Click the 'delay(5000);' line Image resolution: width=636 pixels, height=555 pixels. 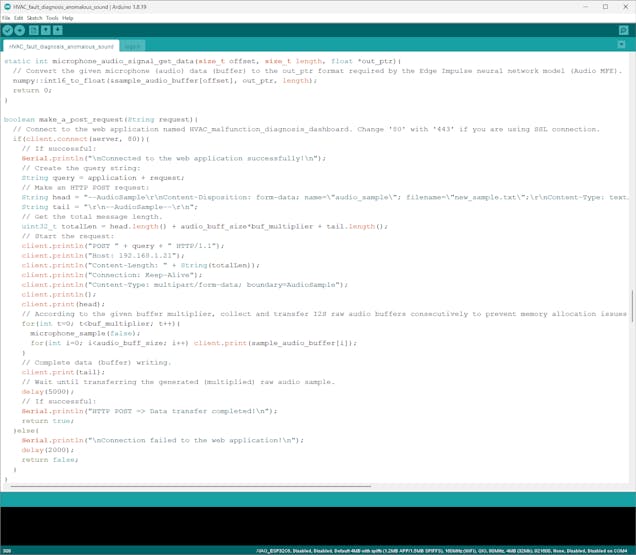point(48,392)
